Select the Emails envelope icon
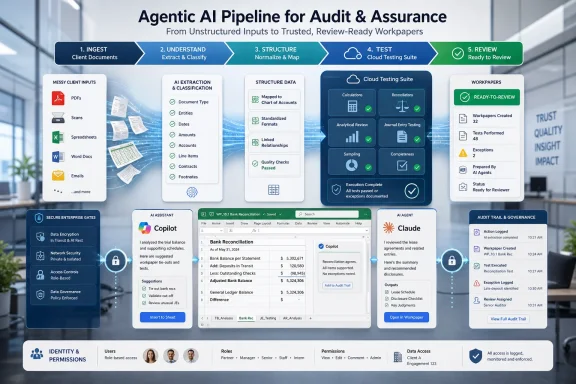Image resolution: width=576 pixels, height=384 pixels. tap(58, 176)
